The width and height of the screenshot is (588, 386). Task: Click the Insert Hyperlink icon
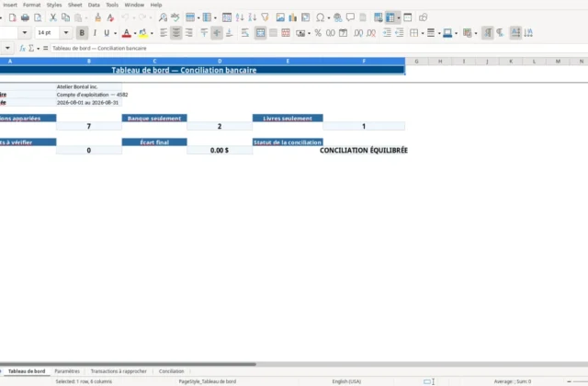click(x=337, y=17)
